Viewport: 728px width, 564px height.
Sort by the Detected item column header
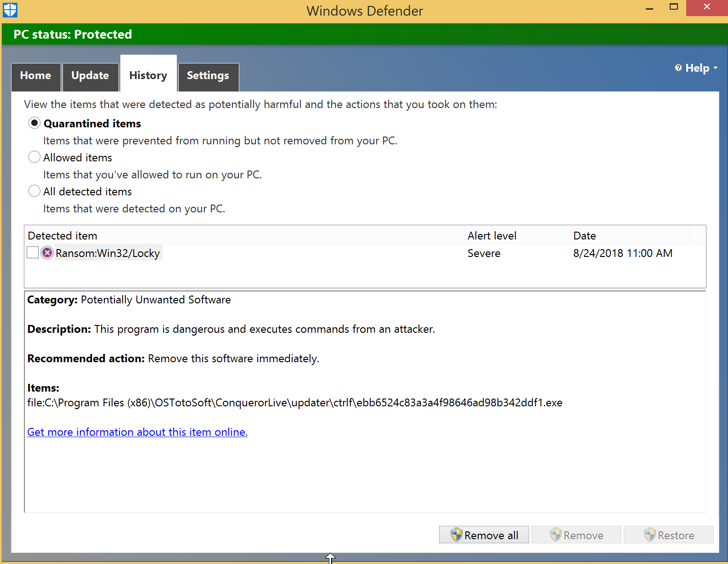coord(244,235)
